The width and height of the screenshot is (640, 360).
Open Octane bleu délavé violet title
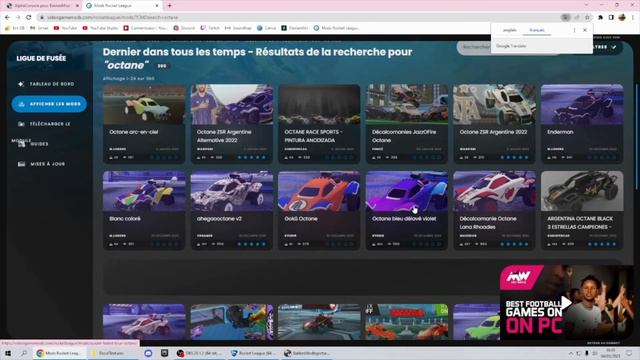(x=404, y=219)
